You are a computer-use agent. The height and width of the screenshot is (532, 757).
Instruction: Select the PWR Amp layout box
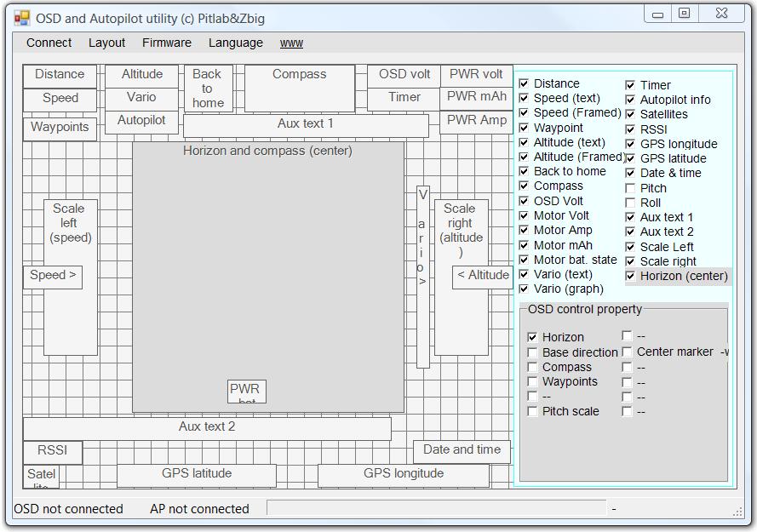coord(477,123)
